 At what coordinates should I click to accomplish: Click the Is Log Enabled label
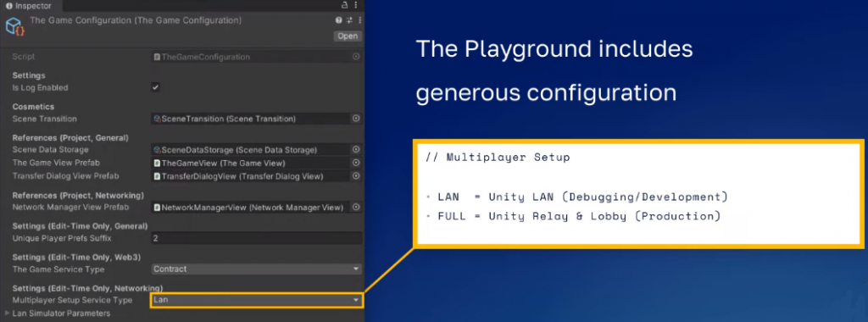pyautogui.click(x=41, y=87)
